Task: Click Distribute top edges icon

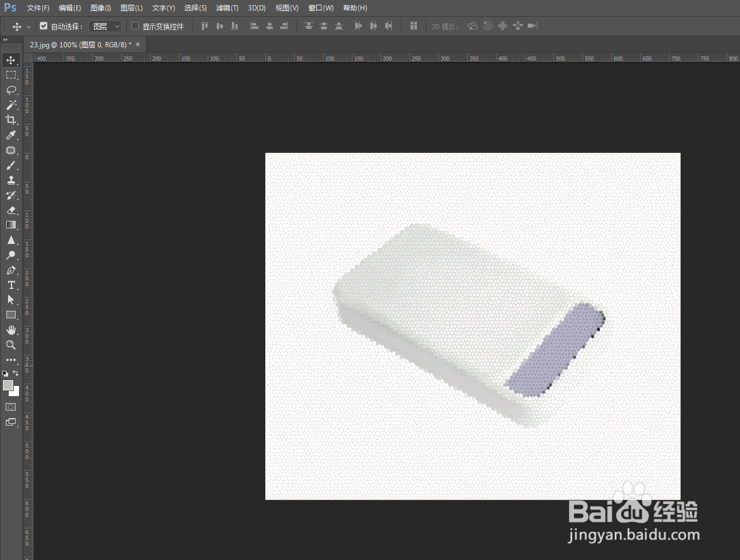Action: pos(309,26)
